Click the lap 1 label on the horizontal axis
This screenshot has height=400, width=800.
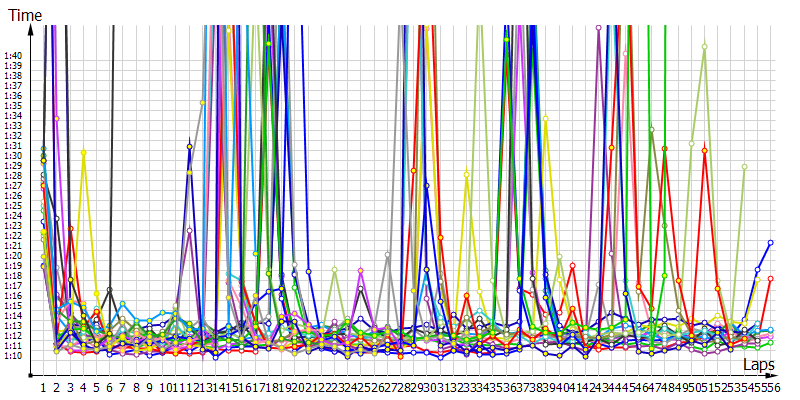[x=43, y=386]
